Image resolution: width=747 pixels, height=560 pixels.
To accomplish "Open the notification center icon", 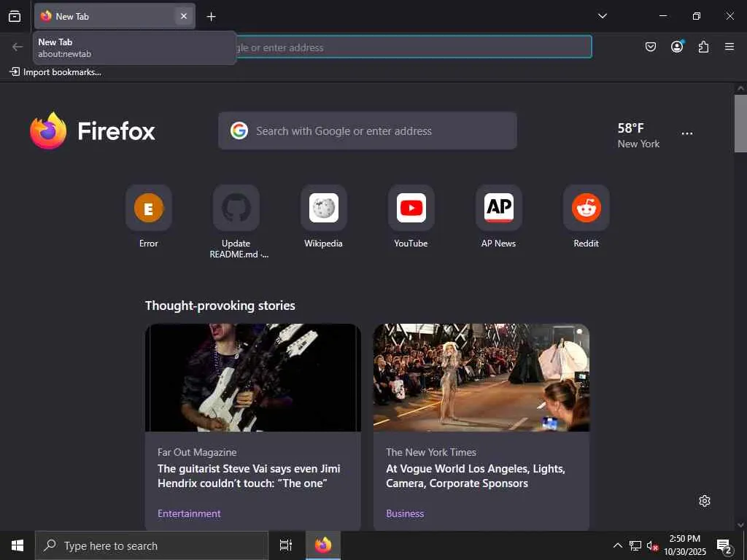I will 724,546.
